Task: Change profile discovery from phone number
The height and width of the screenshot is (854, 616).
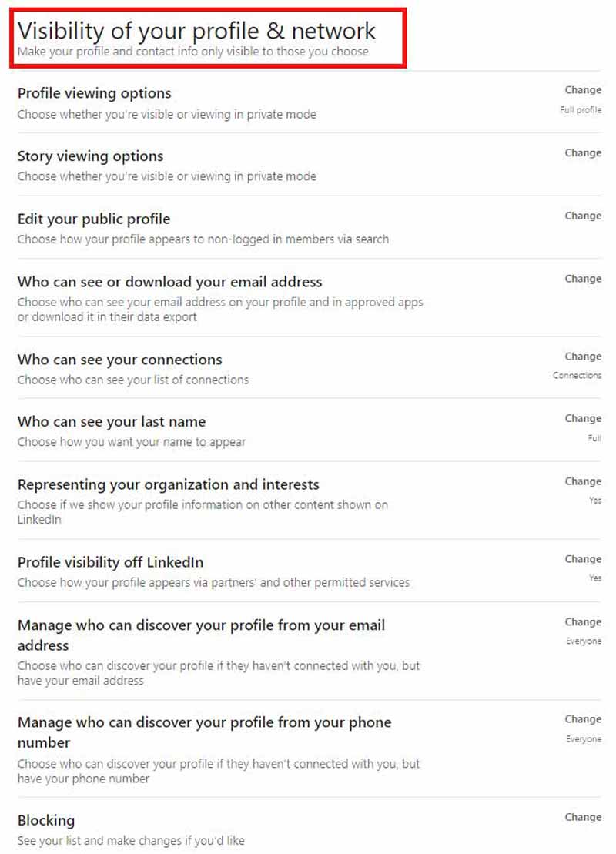Action: 582,719
